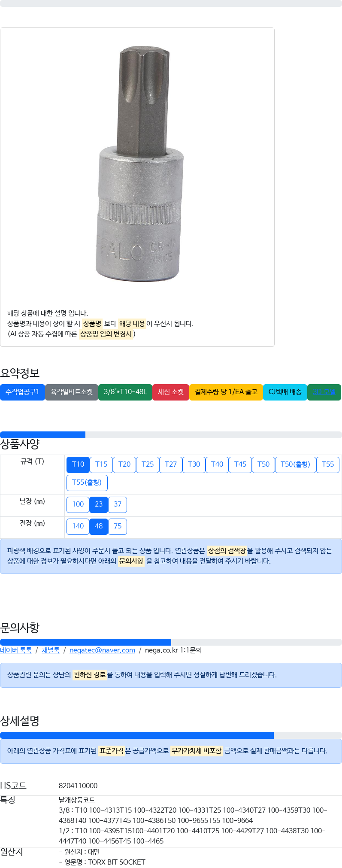Click the 세신 소켓 red badge
This screenshot has height=868, width=342.
pos(171,392)
